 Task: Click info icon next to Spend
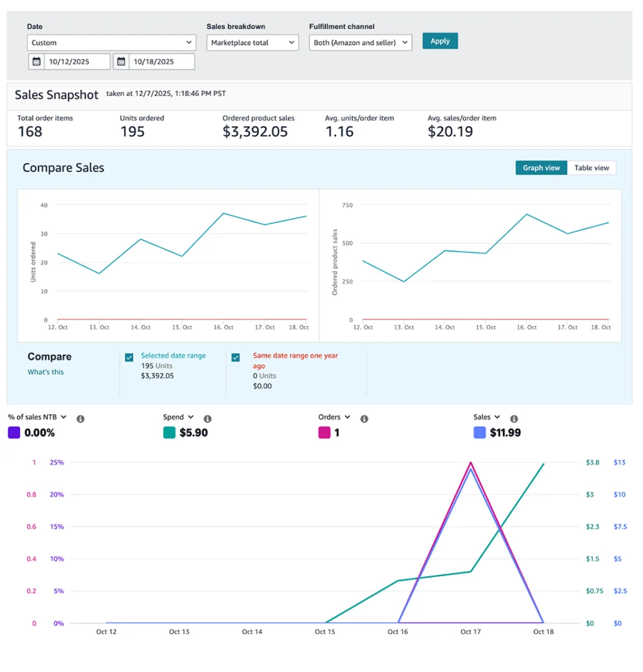pyautogui.click(x=208, y=419)
